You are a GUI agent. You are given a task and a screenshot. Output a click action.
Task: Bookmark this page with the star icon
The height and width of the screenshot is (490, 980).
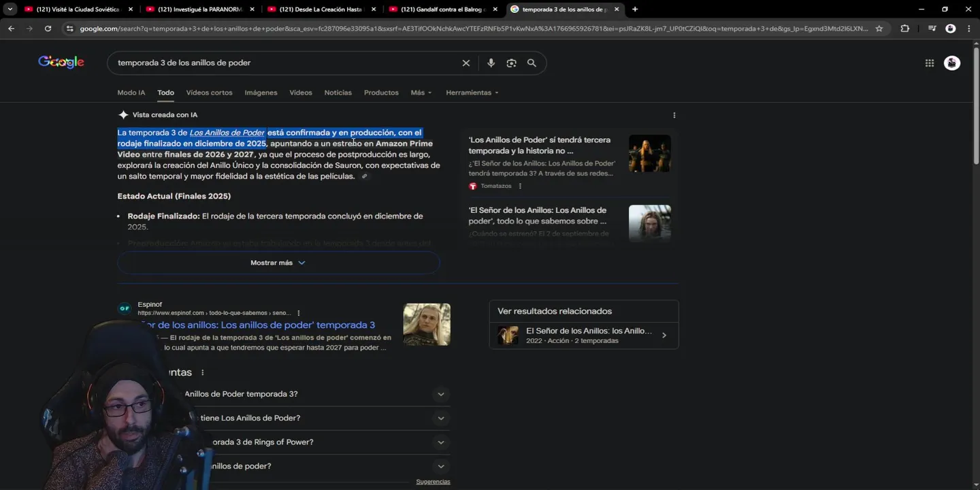click(879, 29)
